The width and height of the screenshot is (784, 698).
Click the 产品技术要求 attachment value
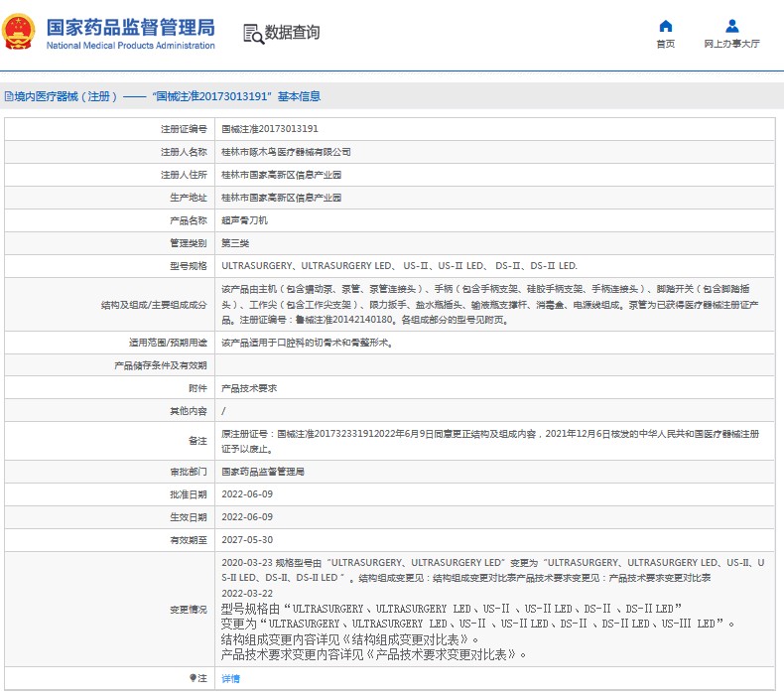[x=249, y=388]
